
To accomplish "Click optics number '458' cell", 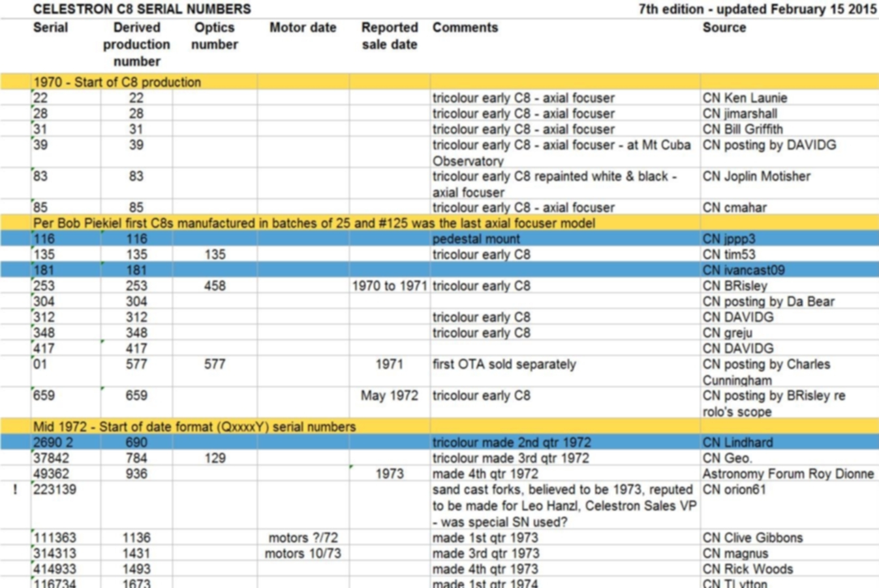I will tap(215, 286).
